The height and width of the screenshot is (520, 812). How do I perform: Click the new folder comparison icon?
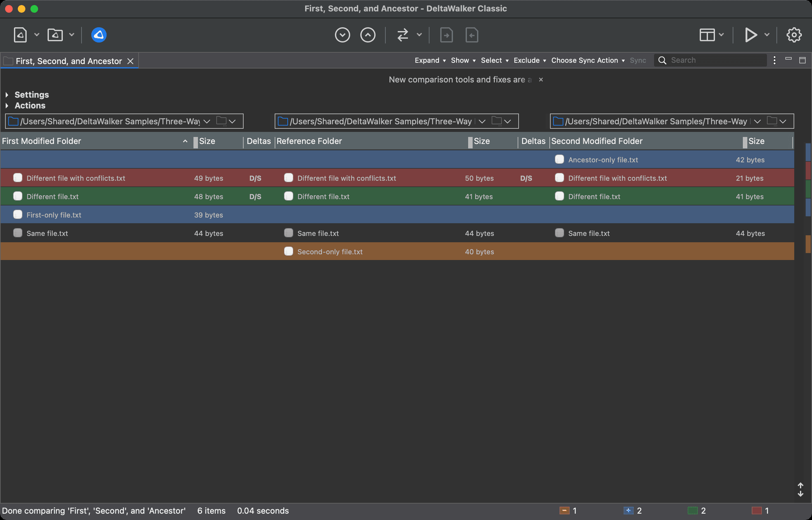pyautogui.click(x=55, y=35)
